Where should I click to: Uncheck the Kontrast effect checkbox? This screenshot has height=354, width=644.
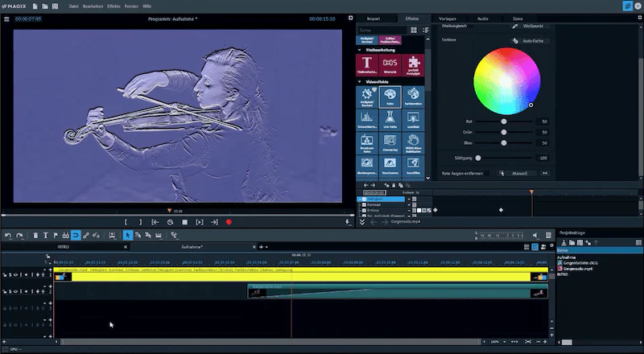click(365, 204)
